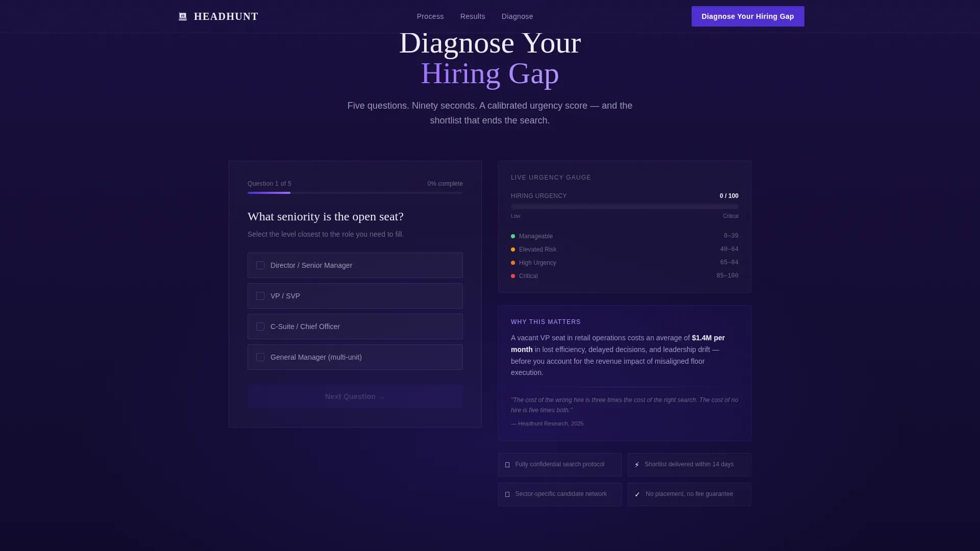Click the '$1.4M per month' bold text
Image resolution: width=980 pixels, height=551 pixels.
618,344
